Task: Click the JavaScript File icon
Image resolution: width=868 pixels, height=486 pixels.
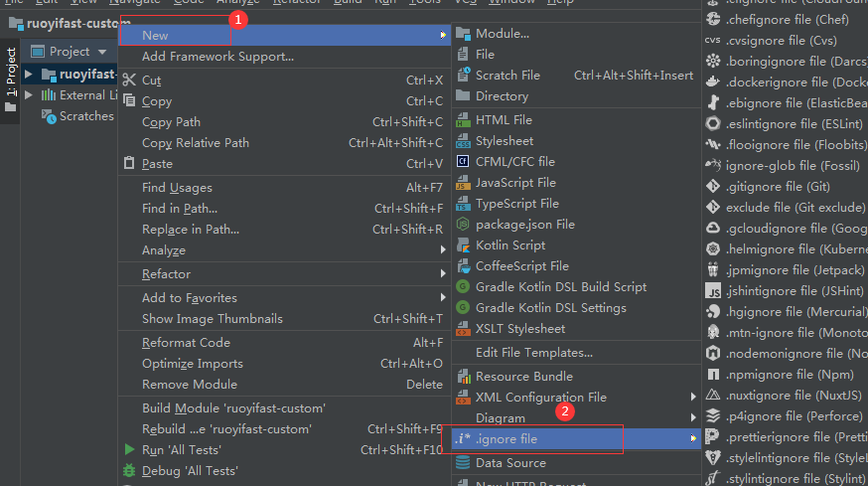Action: coord(463,182)
